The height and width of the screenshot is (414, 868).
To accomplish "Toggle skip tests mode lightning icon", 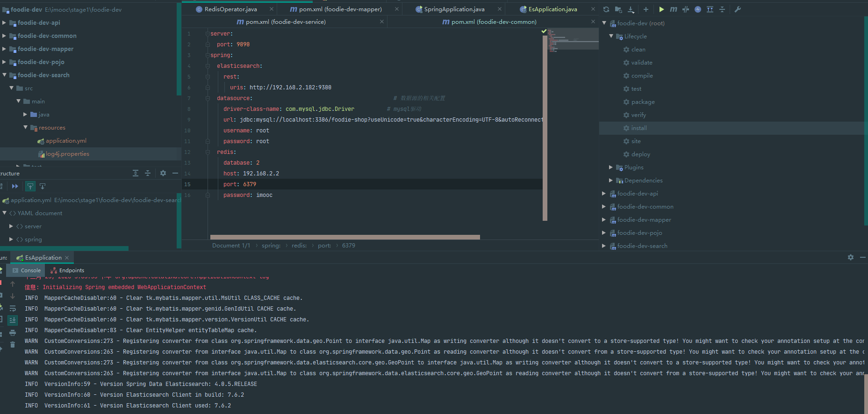I will tap(698, 9).
